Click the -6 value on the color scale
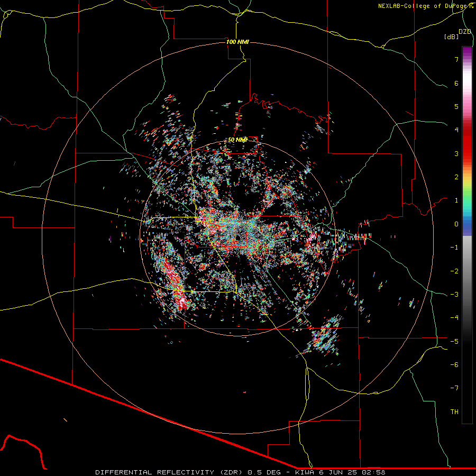This screenshot has width=476, height=476. [x=454, y=364]
